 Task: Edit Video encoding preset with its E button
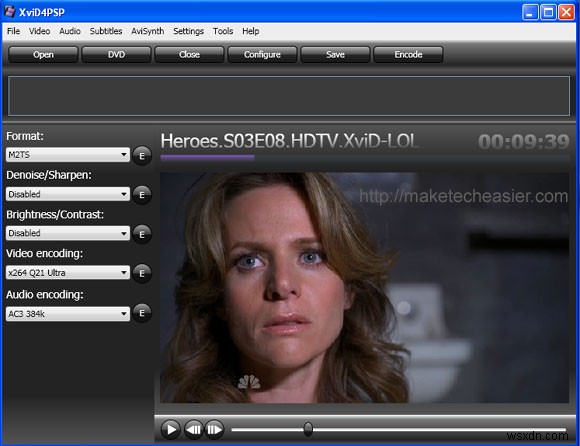click(142, 273)
